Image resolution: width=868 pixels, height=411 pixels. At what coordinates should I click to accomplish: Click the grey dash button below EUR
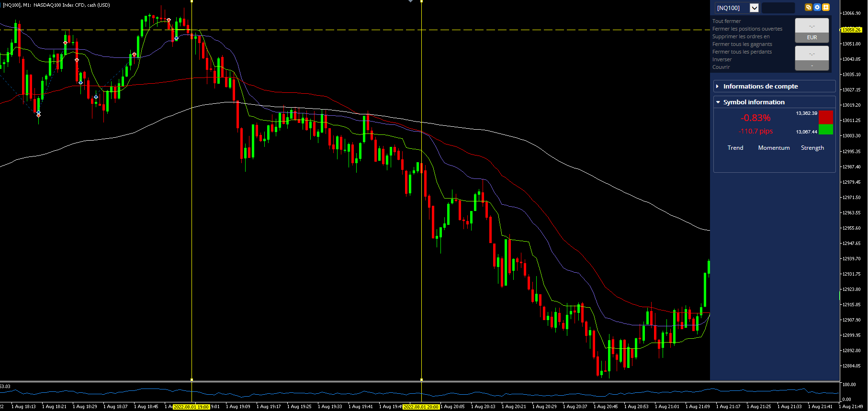[812, 66]
